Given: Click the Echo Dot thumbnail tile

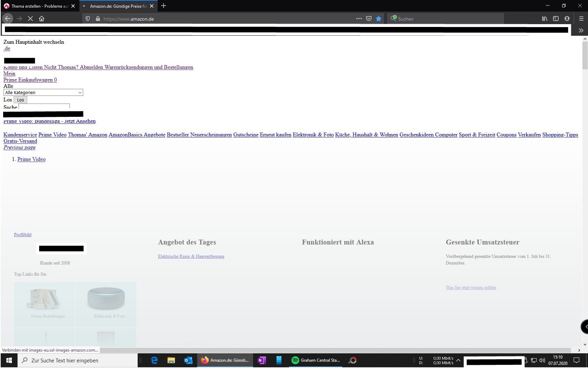Looking at the screenshot, I should tap(106, 304).
